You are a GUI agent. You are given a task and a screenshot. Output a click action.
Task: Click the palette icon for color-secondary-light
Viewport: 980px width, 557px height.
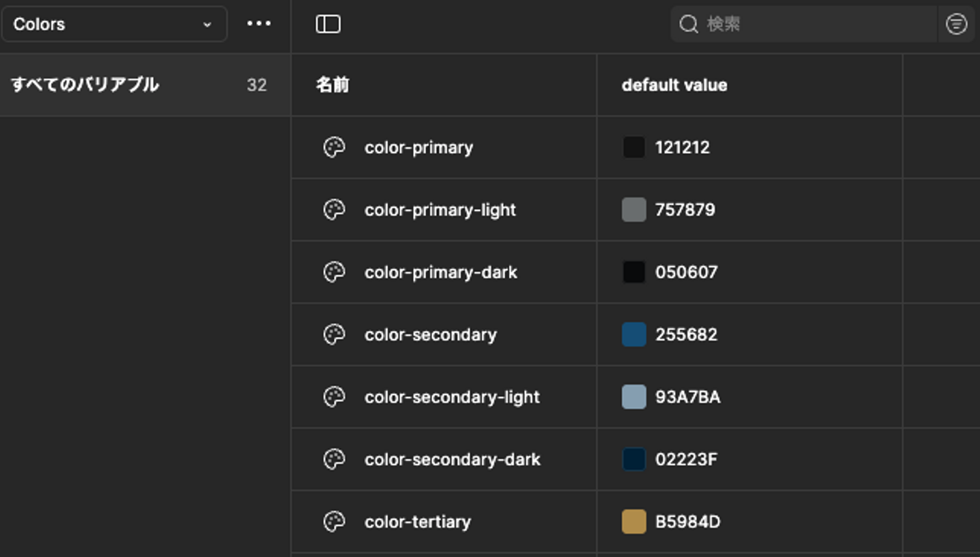(x=334, y=397)
